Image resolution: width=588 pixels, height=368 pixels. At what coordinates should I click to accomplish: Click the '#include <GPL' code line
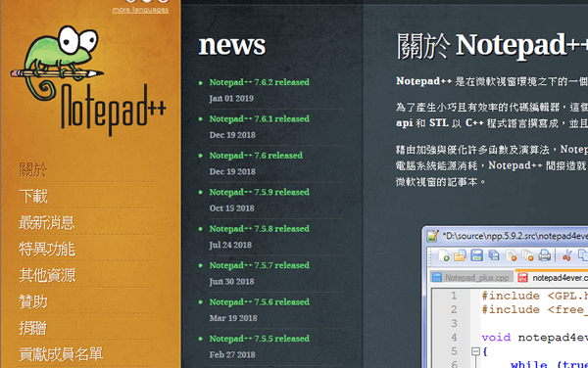coord(535,296)
